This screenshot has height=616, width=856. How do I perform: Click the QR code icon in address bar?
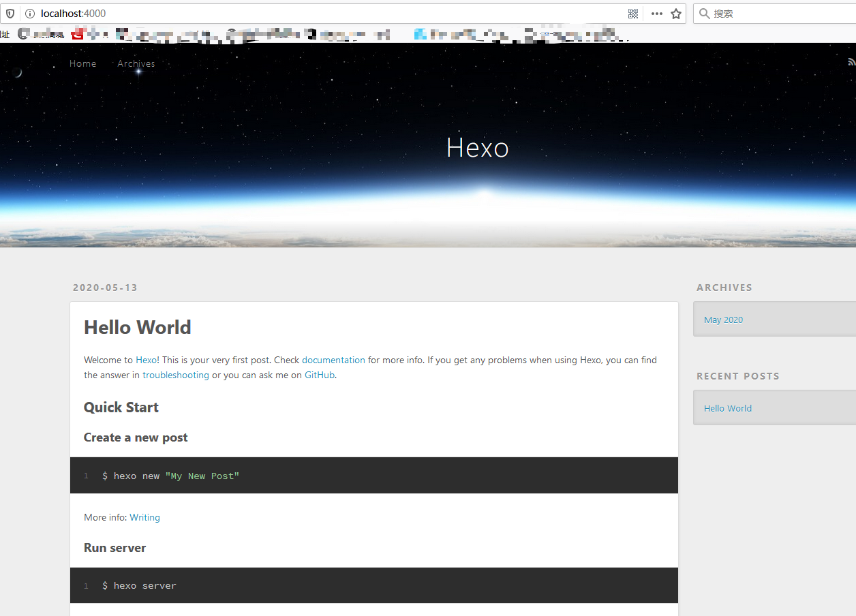coord(633,14)
